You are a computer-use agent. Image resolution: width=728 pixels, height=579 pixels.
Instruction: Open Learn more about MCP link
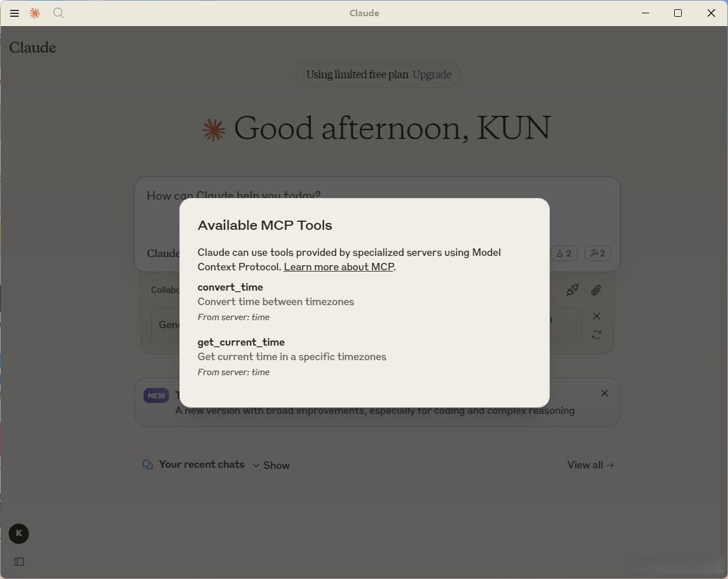coord(339,267)
